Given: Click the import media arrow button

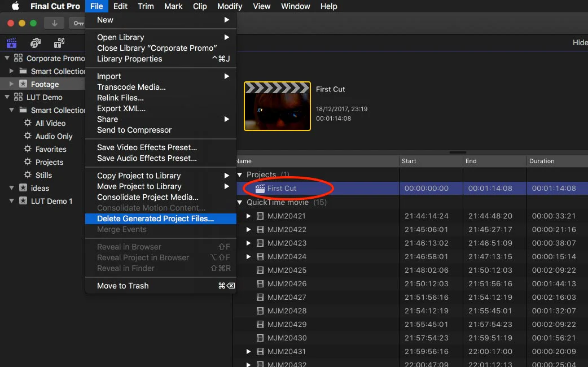Looking at the screenshot, I should pyautogui.click(x=55, y=23).
